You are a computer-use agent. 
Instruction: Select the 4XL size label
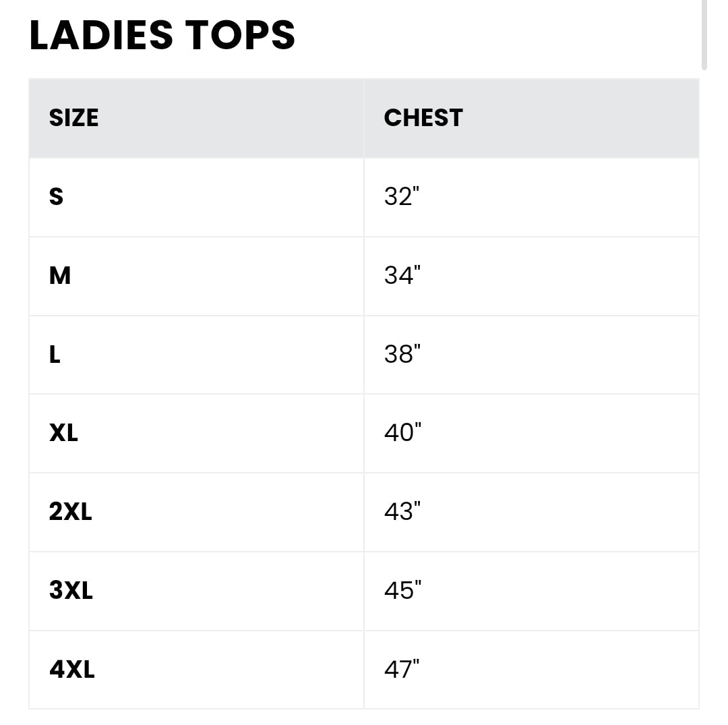(71, 670)
